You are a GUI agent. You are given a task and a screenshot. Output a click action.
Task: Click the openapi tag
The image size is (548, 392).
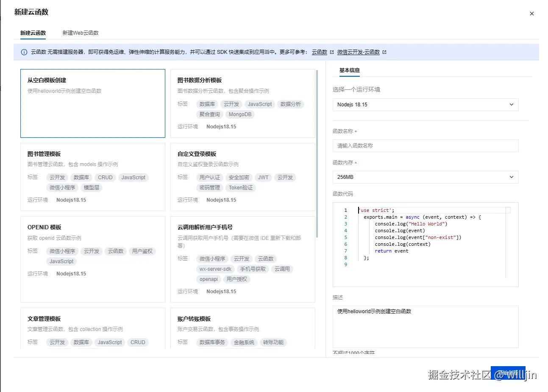209,279
